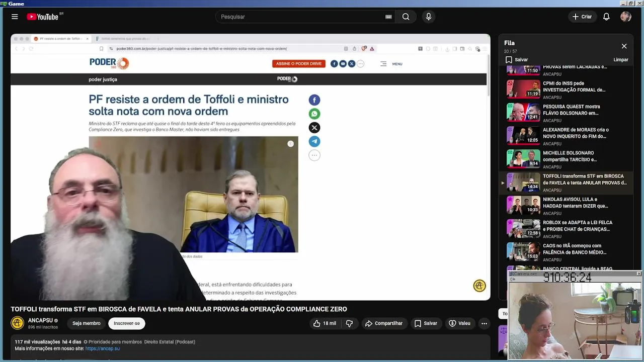Open the YouTube guide hamburger menu

[15, 17]
